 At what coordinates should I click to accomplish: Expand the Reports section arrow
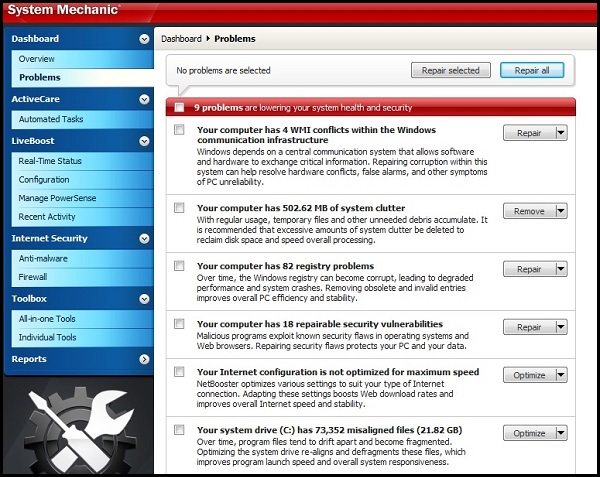coord(144,359)
